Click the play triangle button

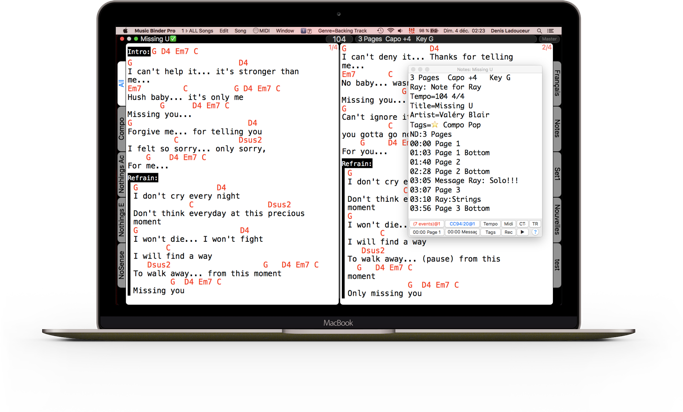pos(522,232)
